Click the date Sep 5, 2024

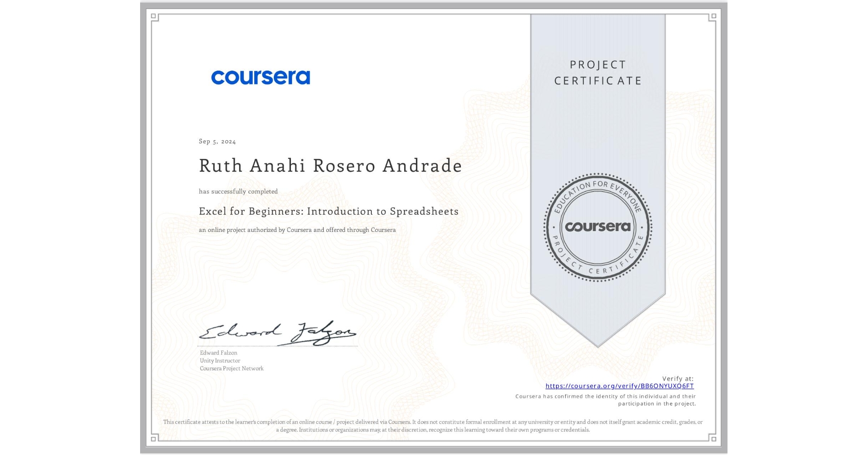point(217,141)
